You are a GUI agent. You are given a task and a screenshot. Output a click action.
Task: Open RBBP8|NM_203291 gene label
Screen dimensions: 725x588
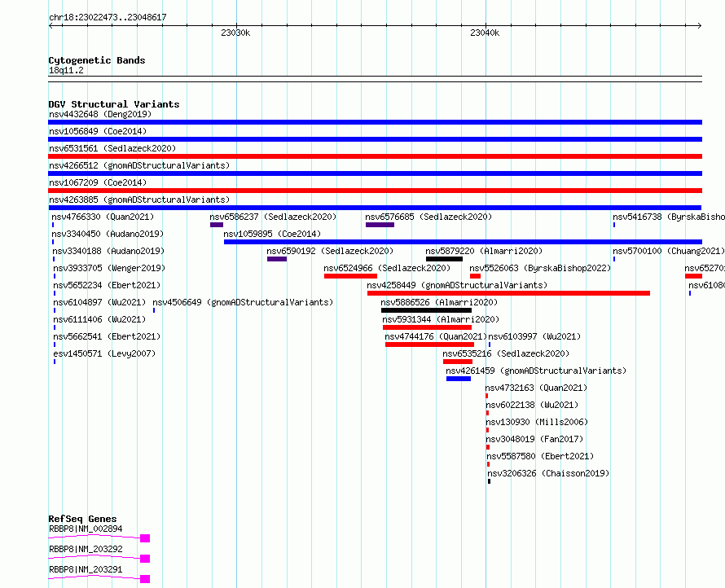(x=86, y=569)
